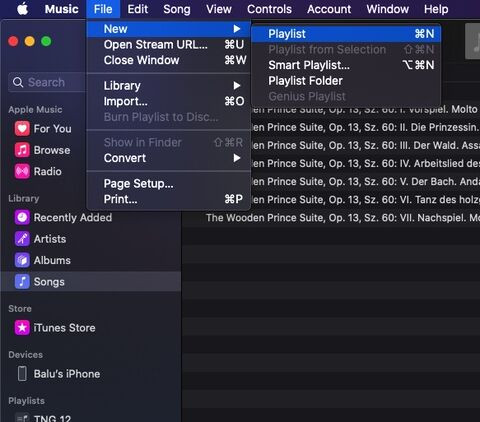This screenshot has width=480, height=422.
Task: Click the Songs note icon
Action: [x=22, y=281]
